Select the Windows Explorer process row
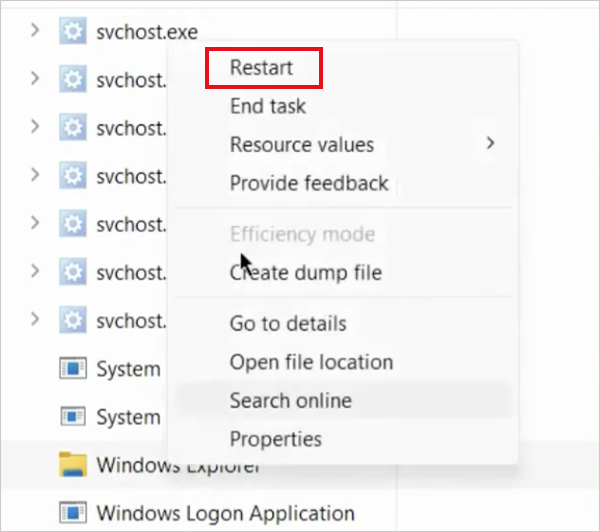The image size is (600, 532). point(300,465)
